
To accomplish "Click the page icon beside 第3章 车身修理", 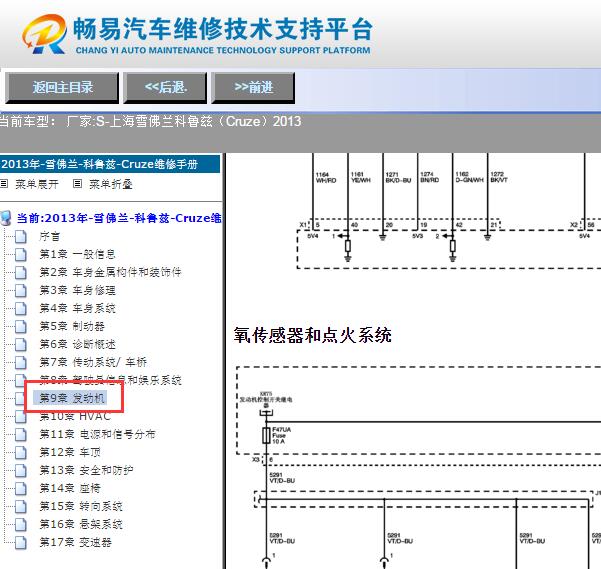I will point(21,290).
